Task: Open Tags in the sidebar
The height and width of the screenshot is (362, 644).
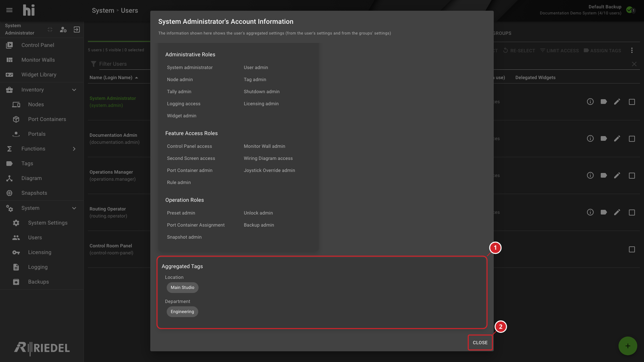Action: point(42,164)
